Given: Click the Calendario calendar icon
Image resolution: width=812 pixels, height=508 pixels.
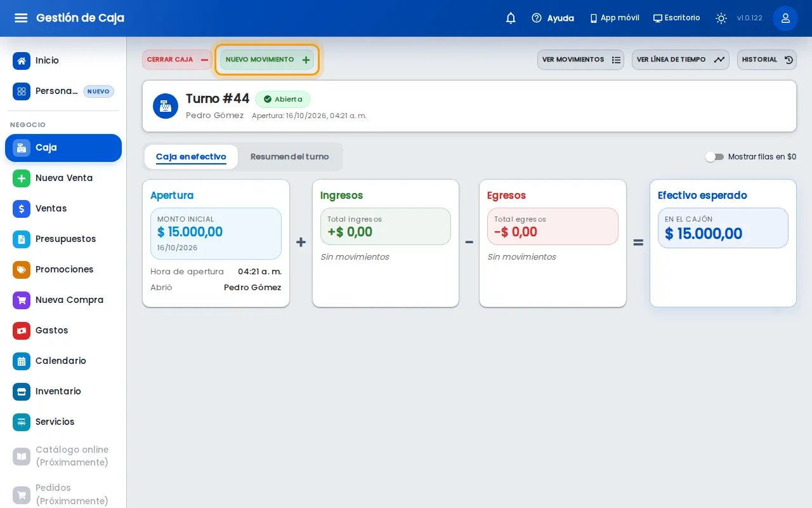Looking at the screenshot, I should click(22, 361).
